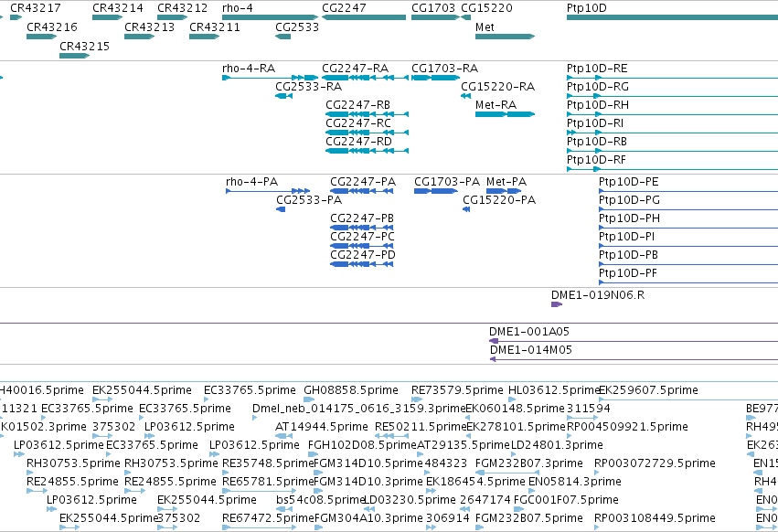Select the CG2247-PA protein label
The height and width of the screenshot is (532, 778).
(363, 182)
